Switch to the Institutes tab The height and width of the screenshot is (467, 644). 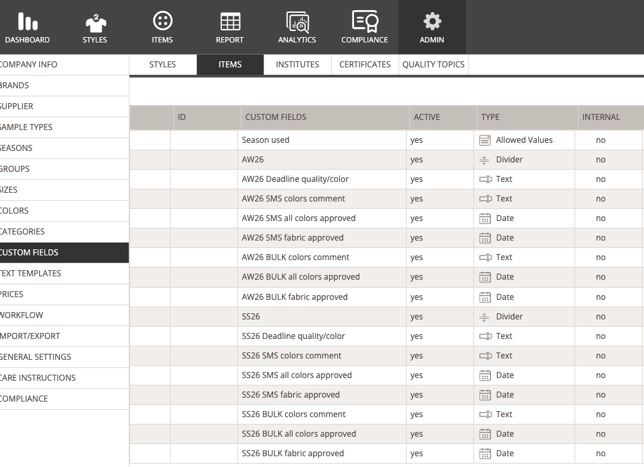pyautogui.click(x=297, y=64)
